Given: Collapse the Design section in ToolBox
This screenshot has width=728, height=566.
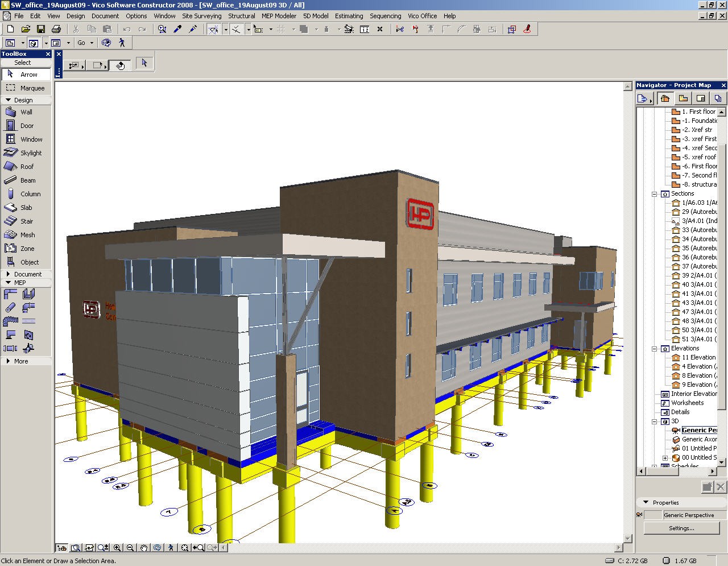Looking at the screenshot, I should (8, 100).
